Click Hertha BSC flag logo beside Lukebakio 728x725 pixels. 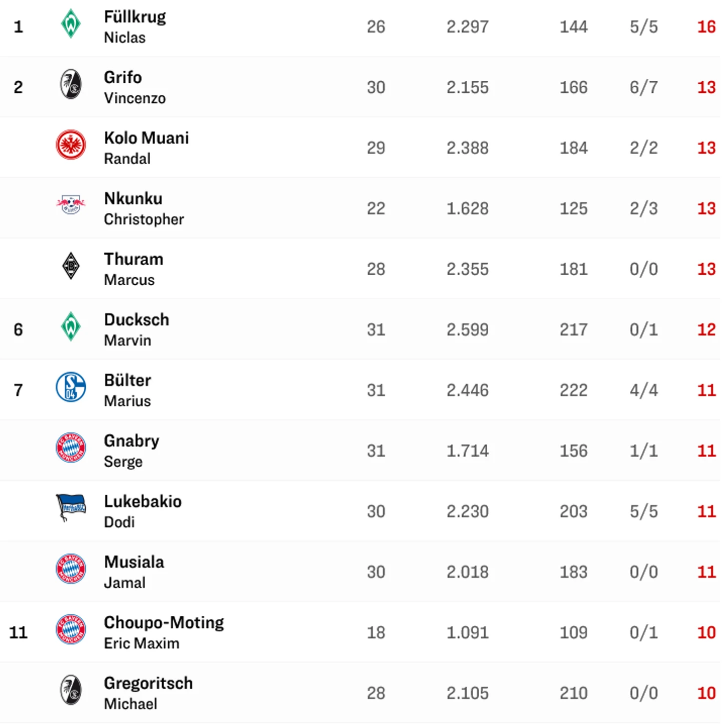click(71, 507)
